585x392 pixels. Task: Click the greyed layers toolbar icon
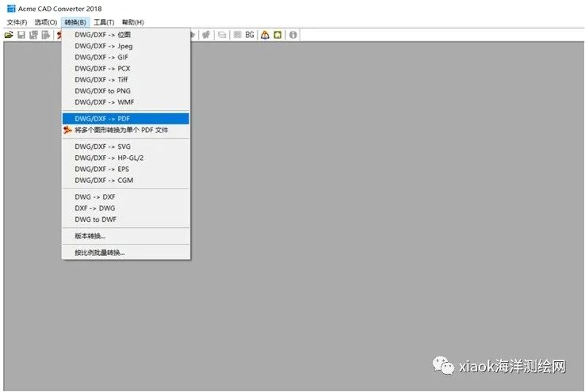point(222,35)
